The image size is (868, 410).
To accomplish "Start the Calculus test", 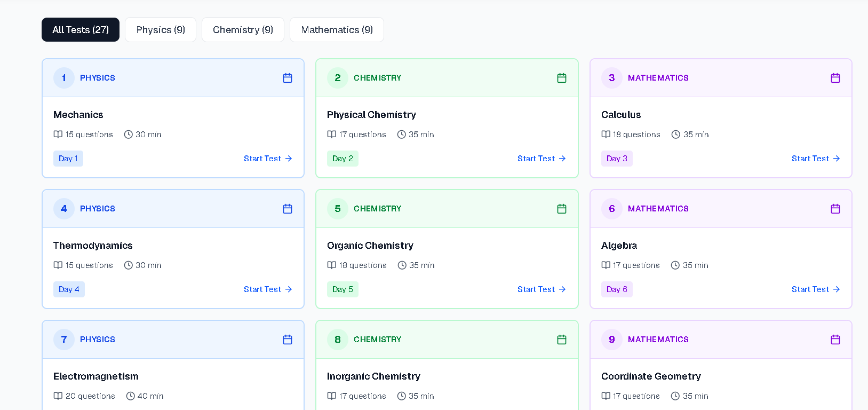I will 815,159.
